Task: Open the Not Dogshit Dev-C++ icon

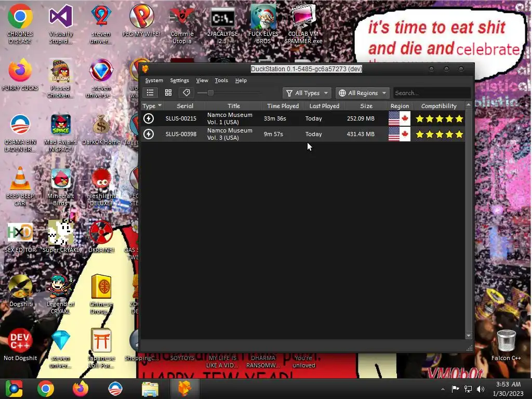Action: pyautogui.click(x=20, y=344)
